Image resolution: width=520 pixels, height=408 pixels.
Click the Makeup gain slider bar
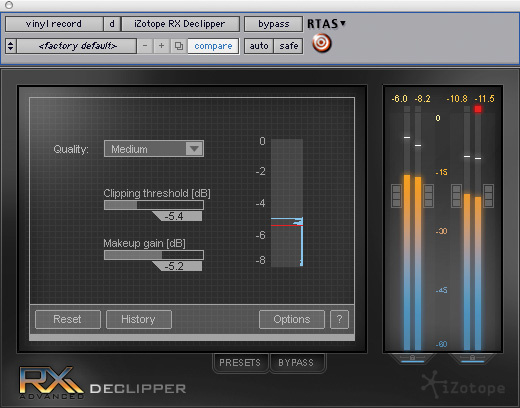pos(154,255)
